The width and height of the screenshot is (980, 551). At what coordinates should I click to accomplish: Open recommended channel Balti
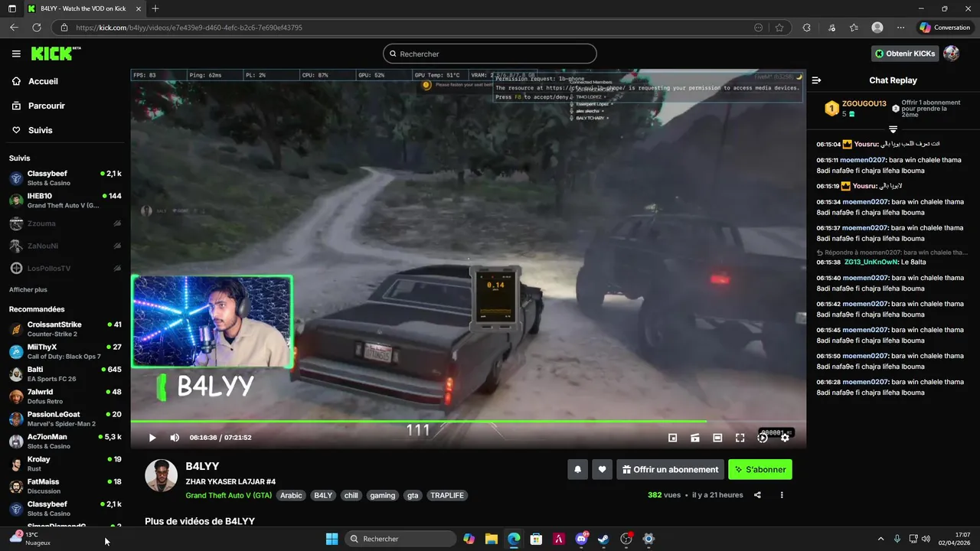tap(65, 374)
